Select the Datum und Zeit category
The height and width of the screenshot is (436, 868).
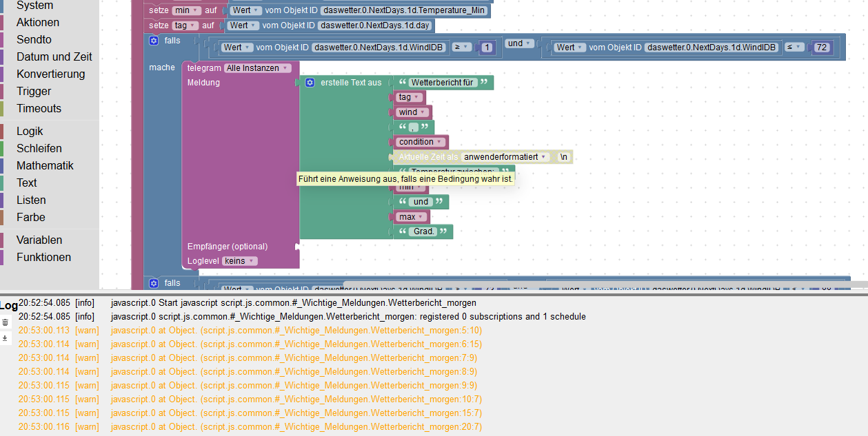54,56
